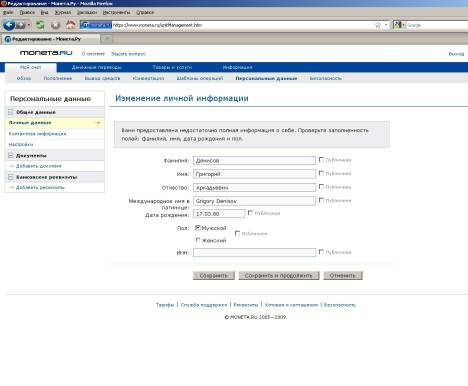Image resolution: width=468 pixels, height=386 pixels.
Task: Tick the Публичное checkbox next to ИНН
Action: point(321,252)
